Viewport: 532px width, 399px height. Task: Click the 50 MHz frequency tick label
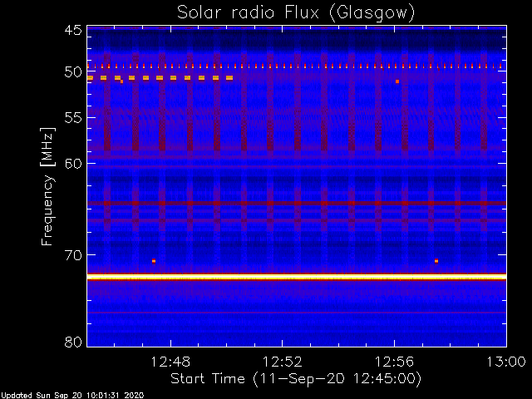tap(73, 72)
